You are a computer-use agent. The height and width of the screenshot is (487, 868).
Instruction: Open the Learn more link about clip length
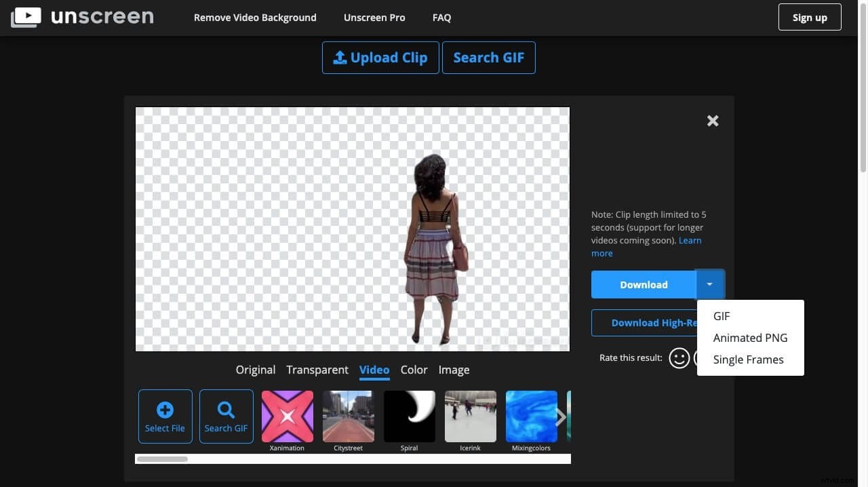coord(690,240)
